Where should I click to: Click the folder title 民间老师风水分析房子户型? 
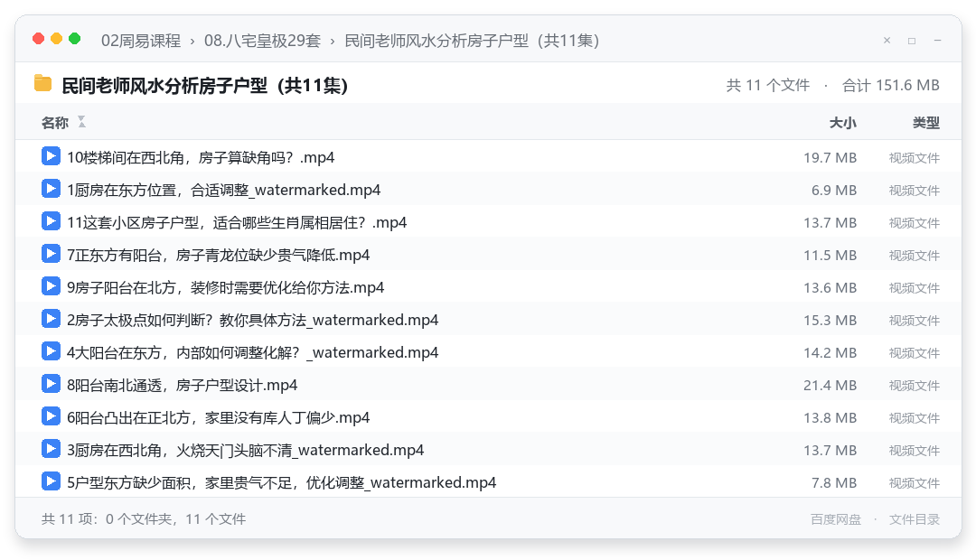[x=204, y=85]
